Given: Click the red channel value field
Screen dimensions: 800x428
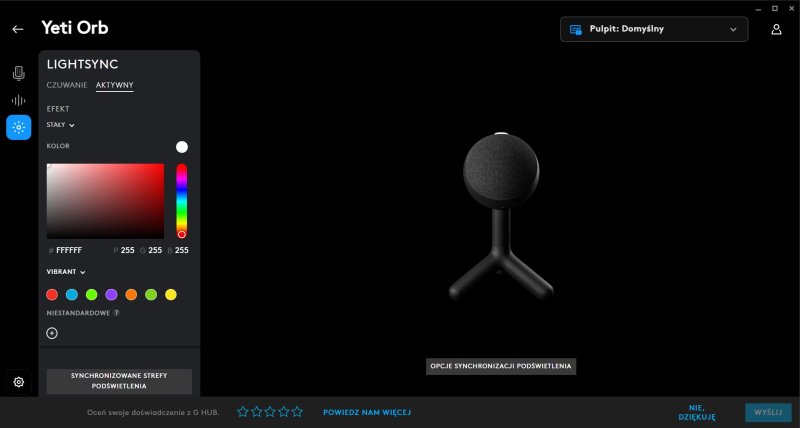Looking at the screenshot, I should pyautogui.click(x=128, y=250).
